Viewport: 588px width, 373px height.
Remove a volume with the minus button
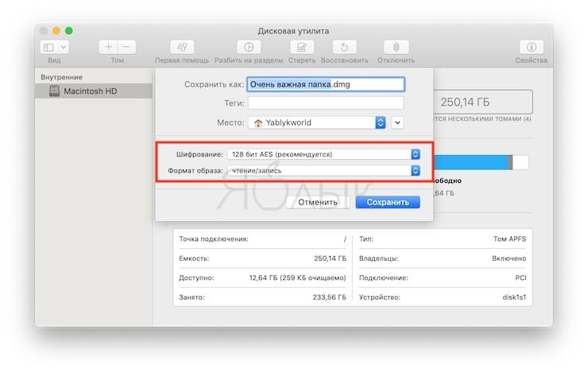126,47
